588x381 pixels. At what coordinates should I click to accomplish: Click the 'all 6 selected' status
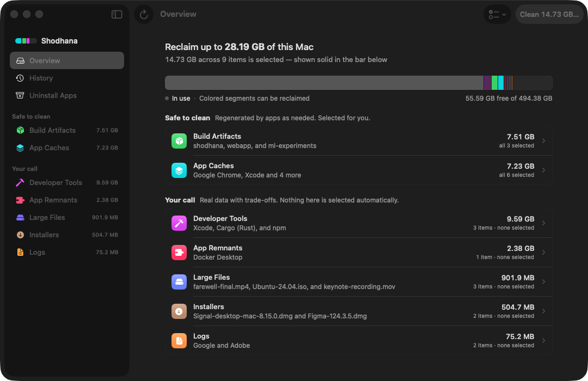[516, 175]
